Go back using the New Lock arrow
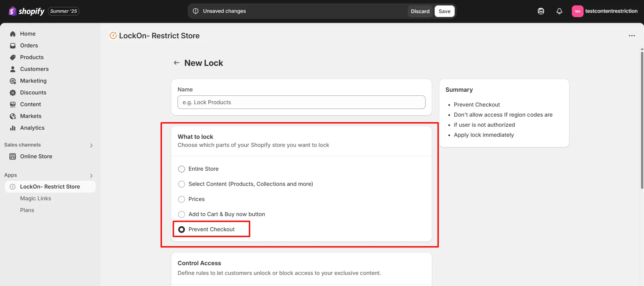Image resolution: width=644 pixels, height=286 pixels. click(x=177, y=63)
